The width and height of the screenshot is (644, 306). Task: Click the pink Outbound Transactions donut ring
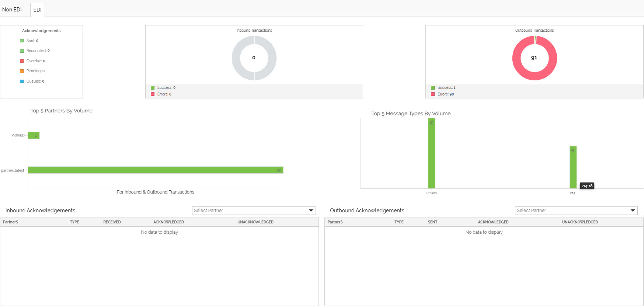pos(516,58)
